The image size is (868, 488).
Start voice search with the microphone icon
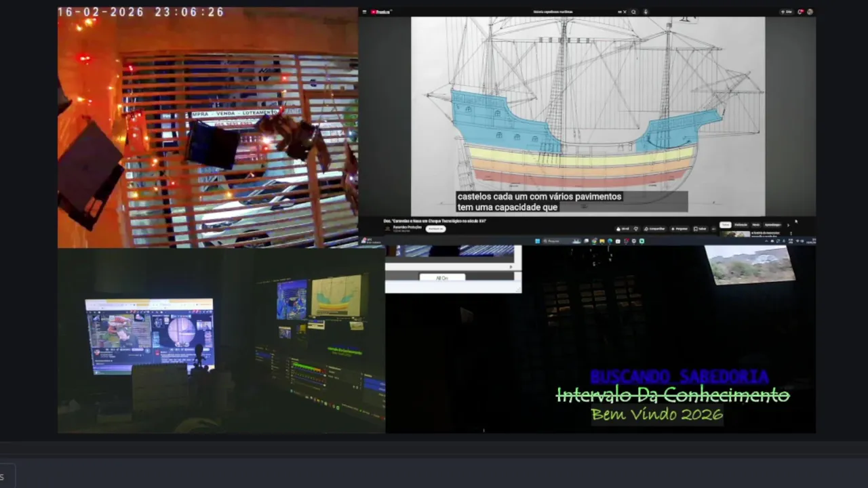click(646, 12)
